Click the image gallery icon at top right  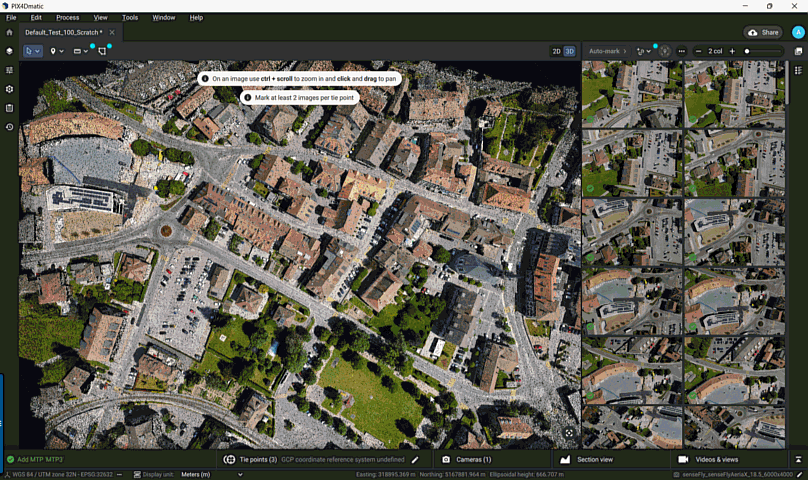798,51
